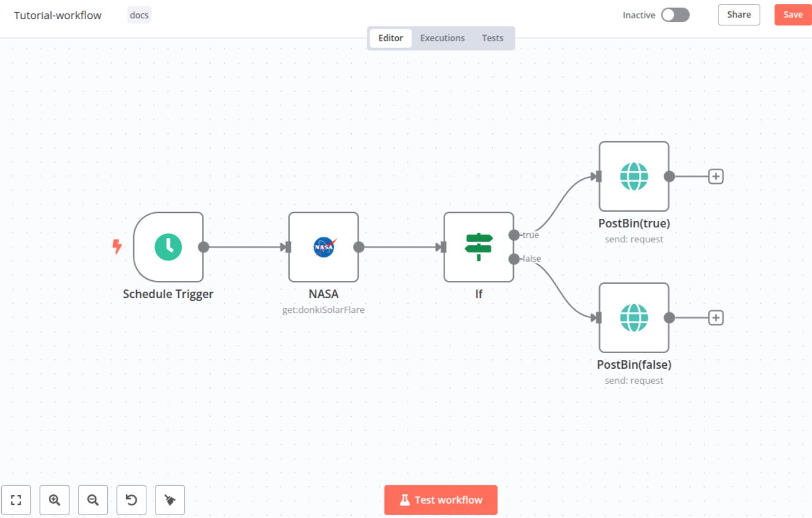Switch to the Executions tab
This screenshot has width=812, height=518.
pyautogui.click(x=442, y=38)
